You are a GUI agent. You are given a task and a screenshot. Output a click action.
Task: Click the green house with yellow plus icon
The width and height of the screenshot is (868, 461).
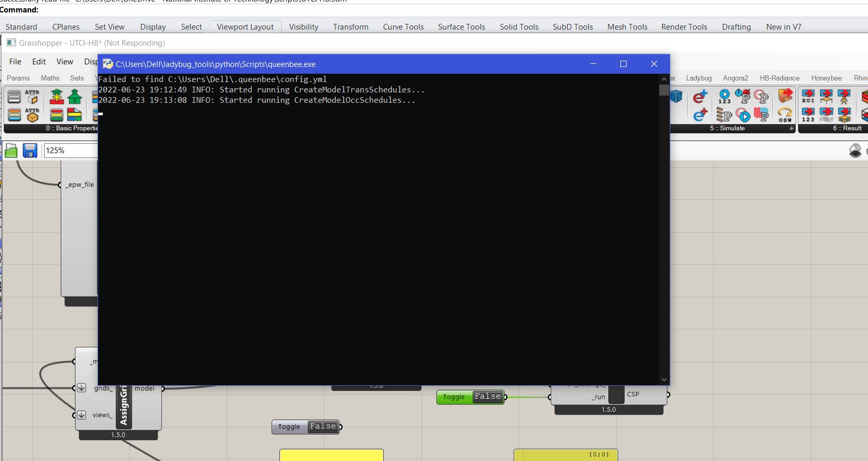click(x=57, y=97)
